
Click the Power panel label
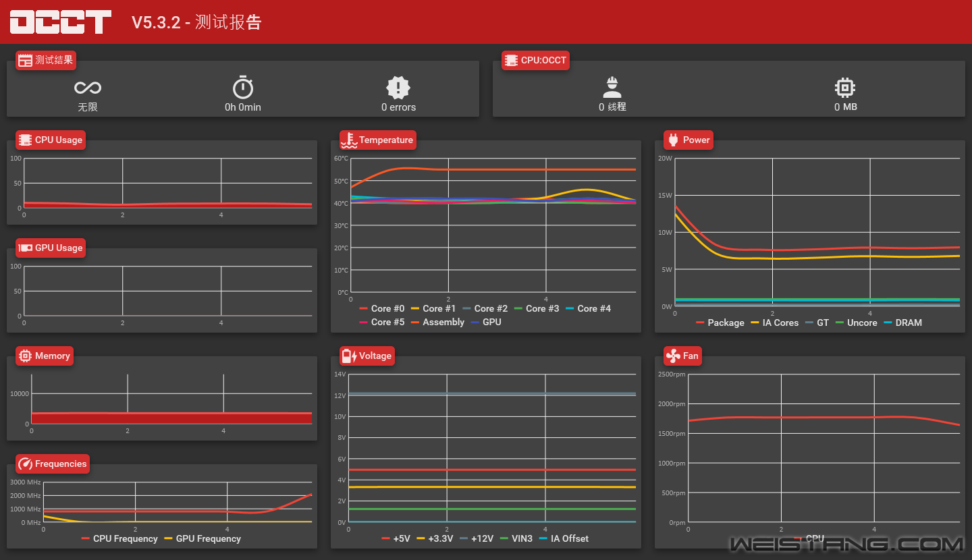click(x=697, y=140)
